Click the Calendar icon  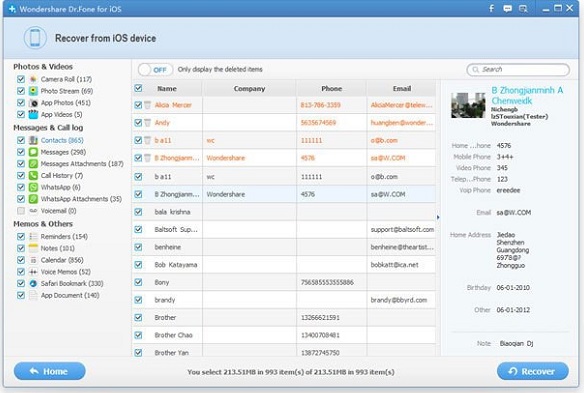(x=33, y=260)
